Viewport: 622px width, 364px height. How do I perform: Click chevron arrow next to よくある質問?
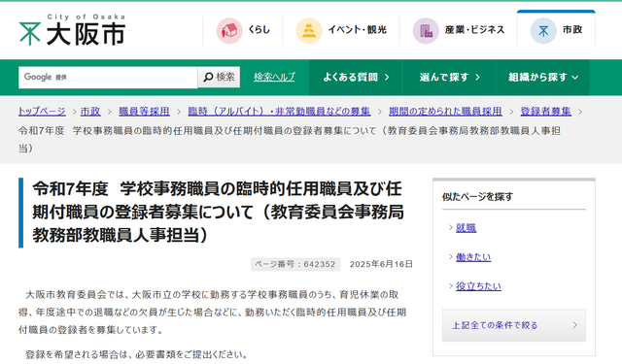coord(387,78)
